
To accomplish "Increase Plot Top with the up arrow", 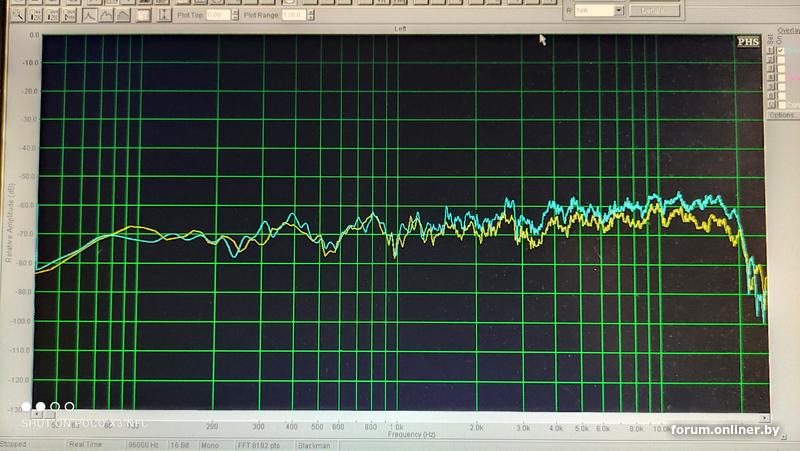I will (x=235, y=12).
